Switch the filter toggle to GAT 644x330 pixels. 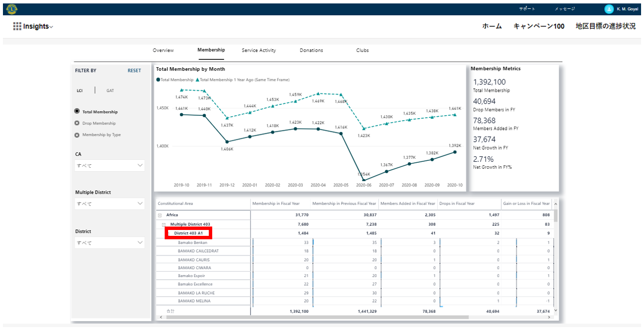(x=110, y=91)
